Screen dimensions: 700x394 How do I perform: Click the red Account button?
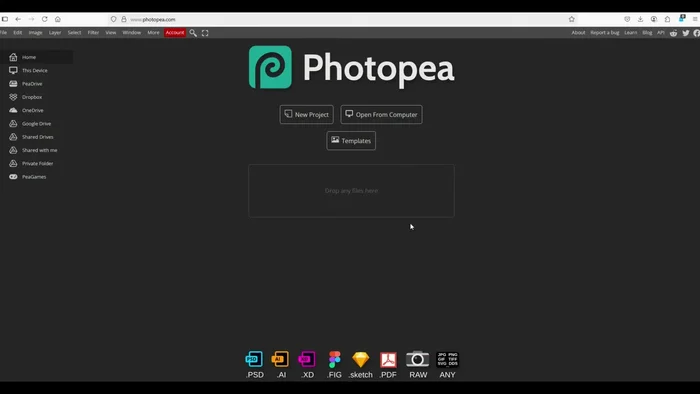(175, 33)
